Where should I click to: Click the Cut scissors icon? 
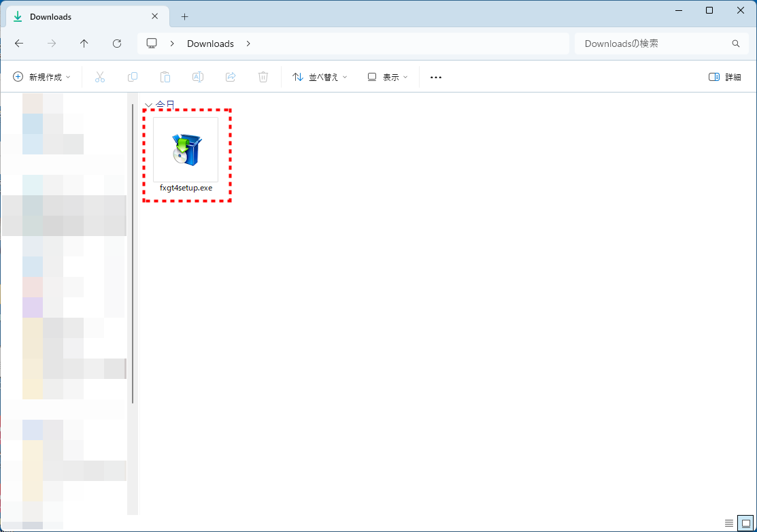coord(100,78)
